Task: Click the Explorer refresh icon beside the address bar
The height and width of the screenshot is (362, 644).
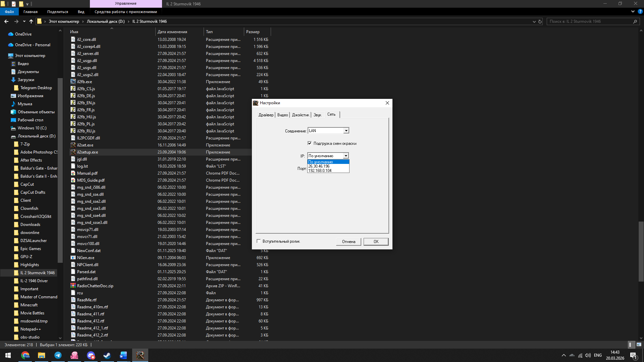Action: click(x=540, y=21)
